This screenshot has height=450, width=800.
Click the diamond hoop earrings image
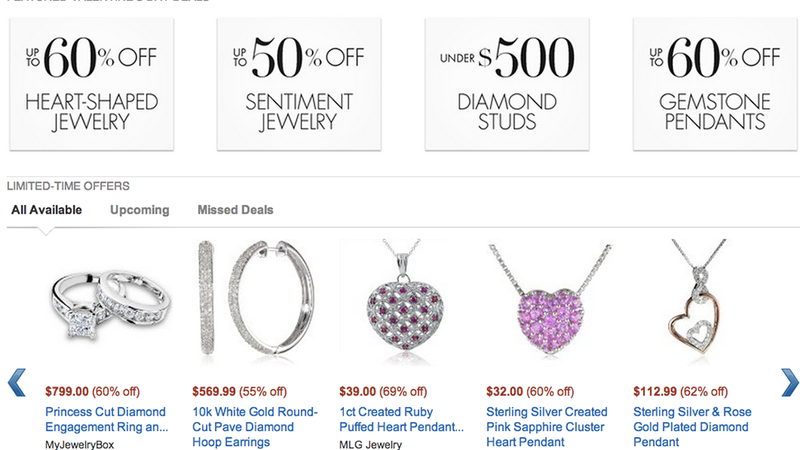pyautogui.click(x=256, y=297)
